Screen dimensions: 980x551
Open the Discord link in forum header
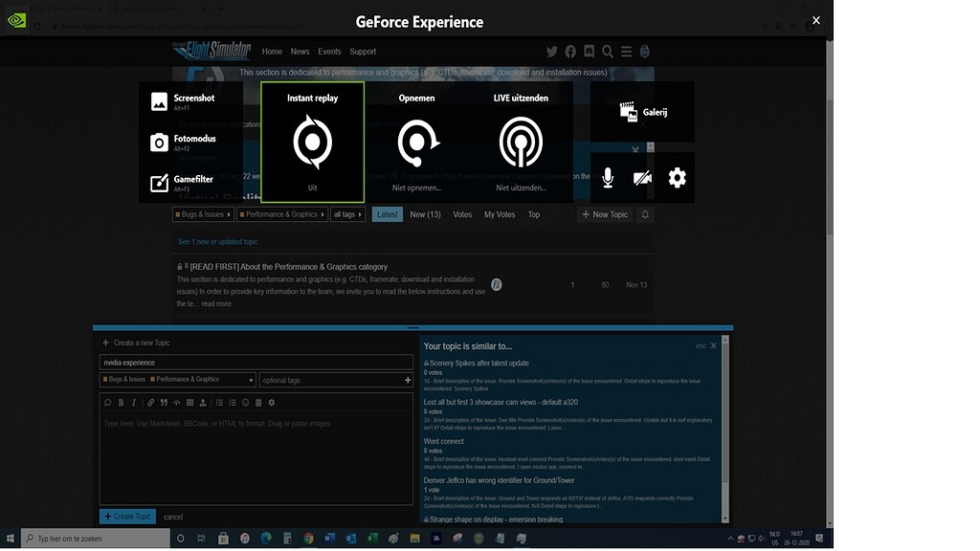[589, 52]
